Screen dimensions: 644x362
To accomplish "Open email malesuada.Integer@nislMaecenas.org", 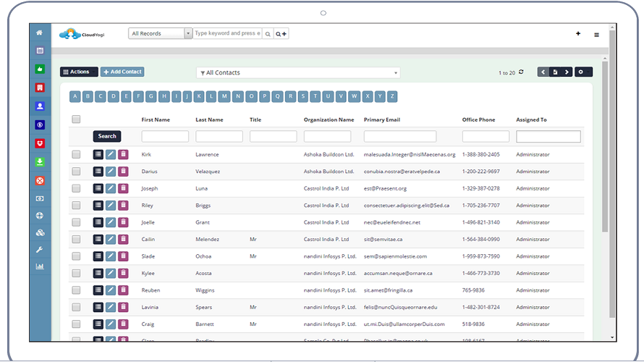I will tap(410, 155).
